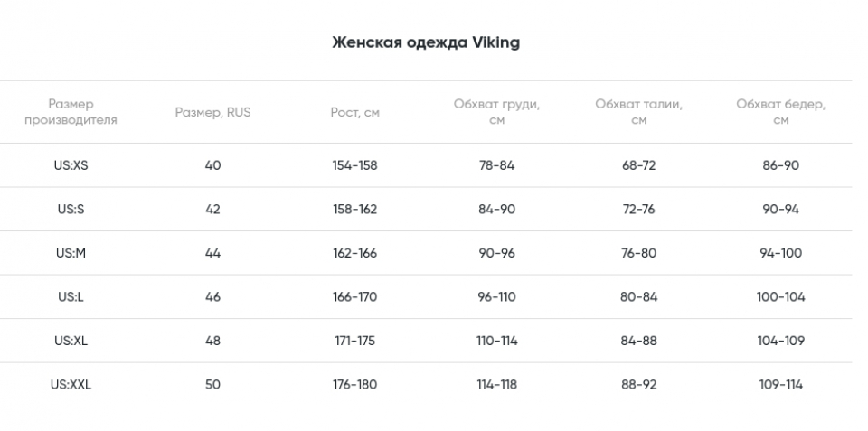Select the 'Рост, см' column header

pyautogui.click(x=354, y=112)
